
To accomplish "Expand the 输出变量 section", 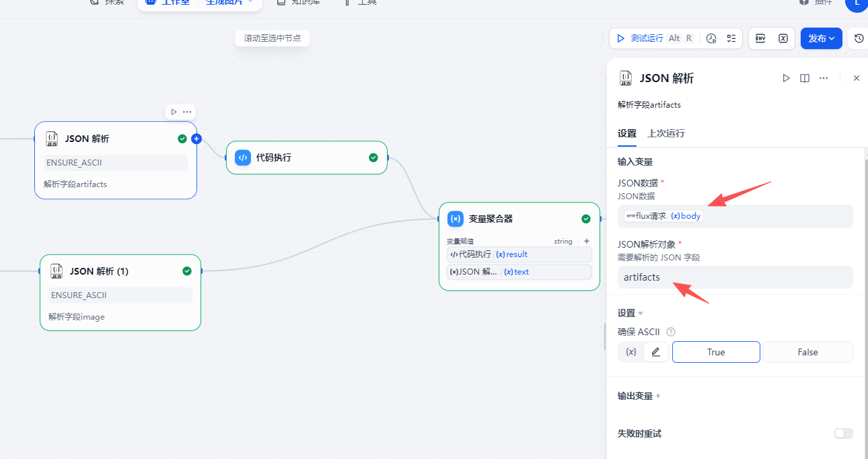I will (x=639, y=396).
